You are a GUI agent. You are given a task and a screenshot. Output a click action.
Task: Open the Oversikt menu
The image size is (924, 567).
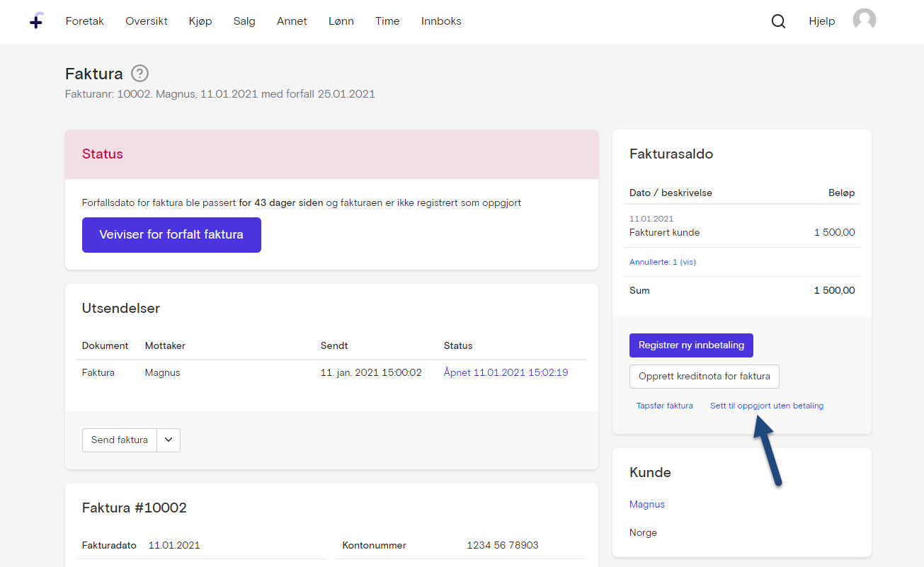click(147, 21)
